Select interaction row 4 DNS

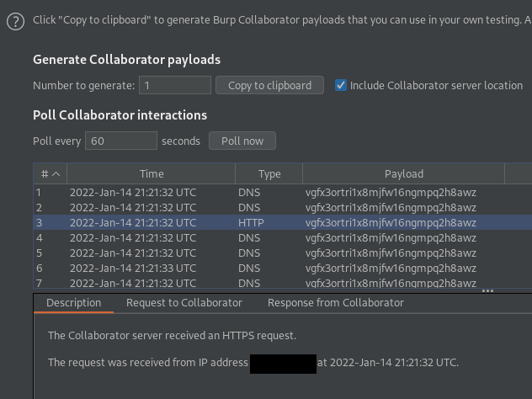tap(283, 238)
